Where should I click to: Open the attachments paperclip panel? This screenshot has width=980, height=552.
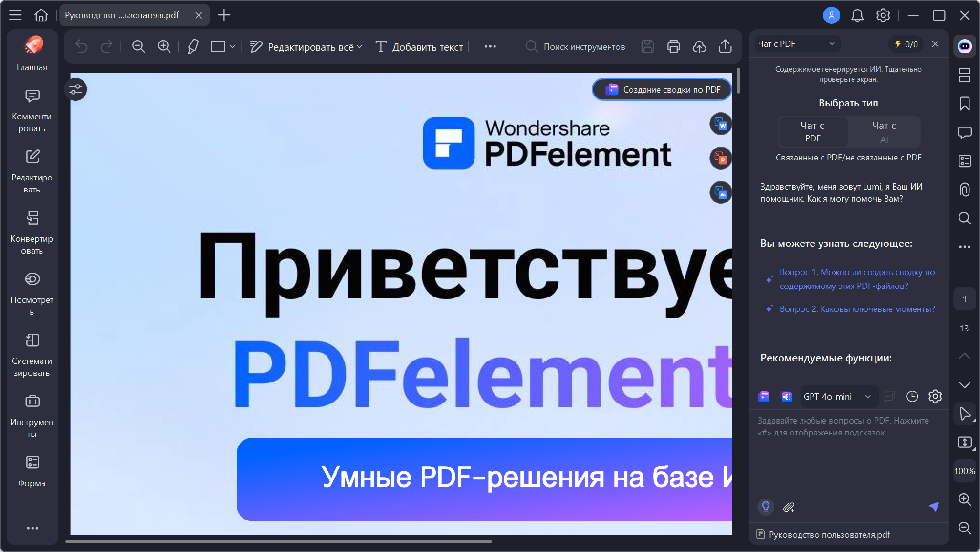(x=965, y=190)
